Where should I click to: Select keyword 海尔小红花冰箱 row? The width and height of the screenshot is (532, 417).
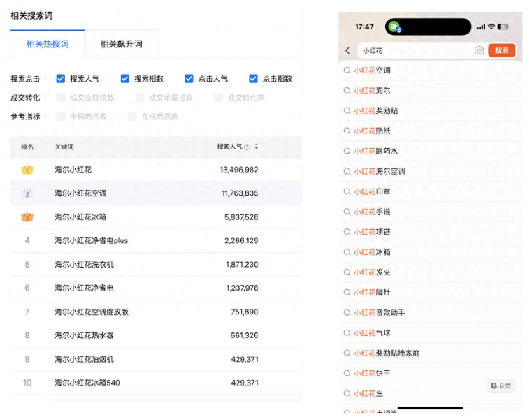click(156, 217)
